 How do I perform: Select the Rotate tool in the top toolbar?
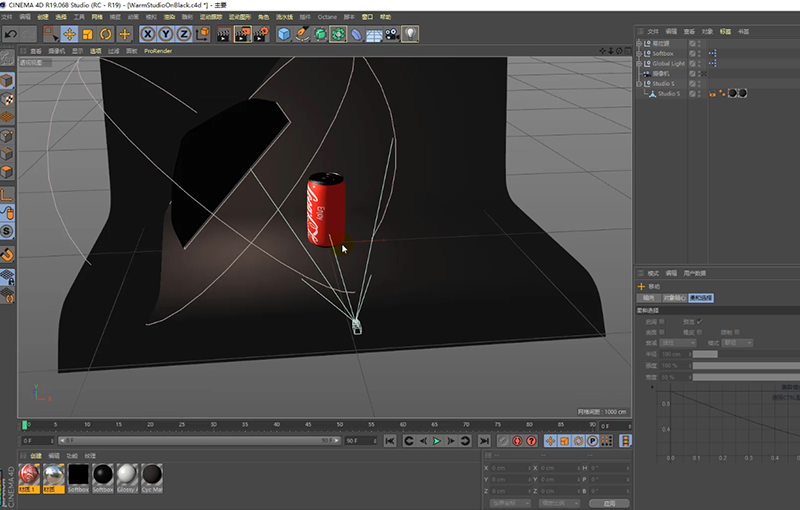click(x=106, y=34)
